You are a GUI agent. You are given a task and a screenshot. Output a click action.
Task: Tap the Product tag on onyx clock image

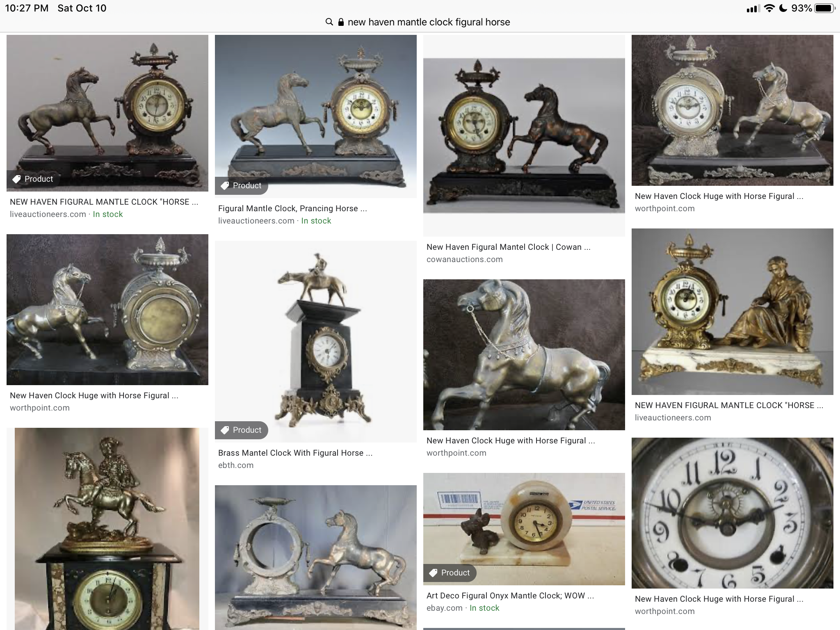coord(450,573)
